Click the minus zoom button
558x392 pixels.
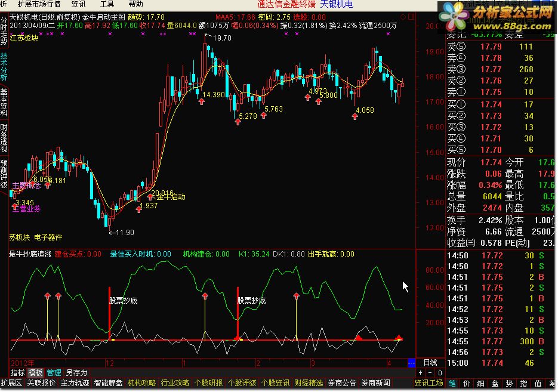(430, 373)
